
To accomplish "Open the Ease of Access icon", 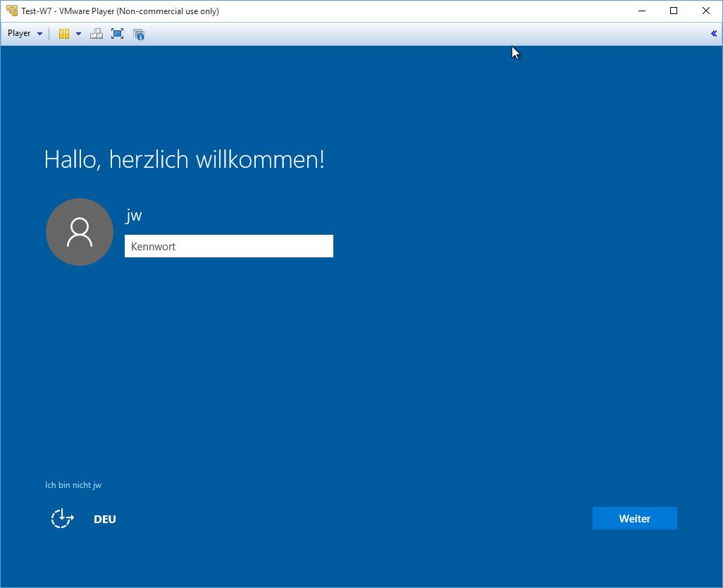I will pos(62,518).
